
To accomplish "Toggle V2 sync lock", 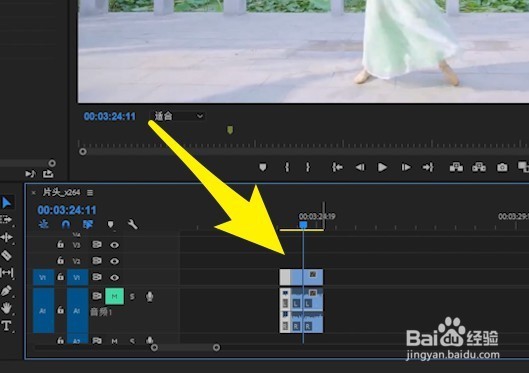I will (97, 261).
